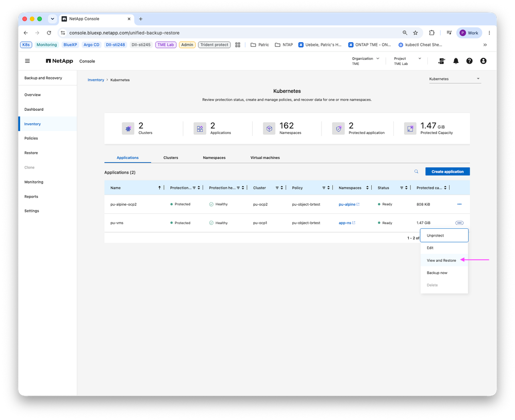This screenshot has height=420, width=515.
Task: Filter the Protection health column
Action: 238,188
